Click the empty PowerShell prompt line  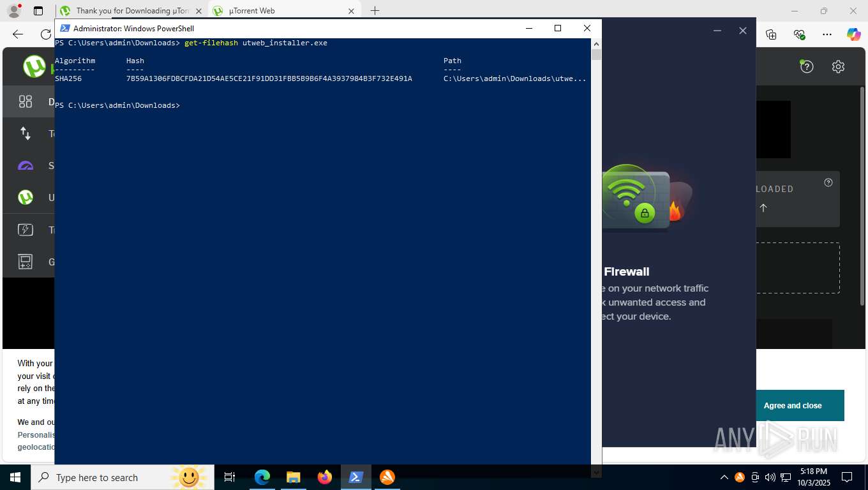[117, 105]
